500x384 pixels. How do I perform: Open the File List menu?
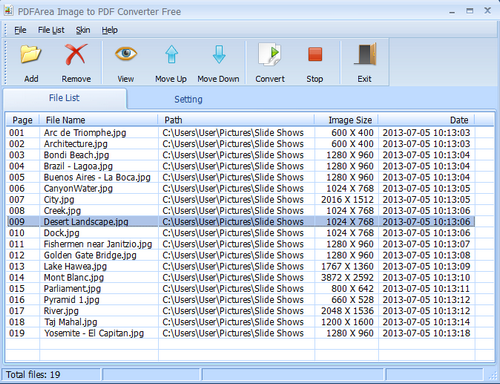51,30
